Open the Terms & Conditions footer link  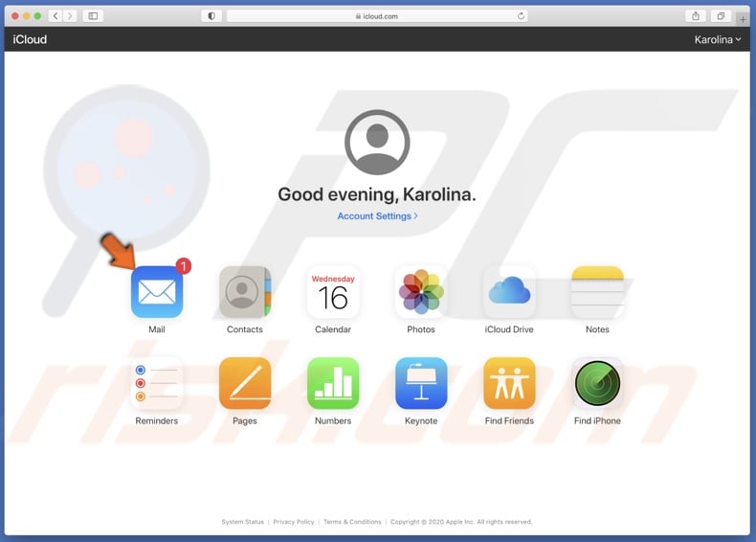(x=352, y=522)
